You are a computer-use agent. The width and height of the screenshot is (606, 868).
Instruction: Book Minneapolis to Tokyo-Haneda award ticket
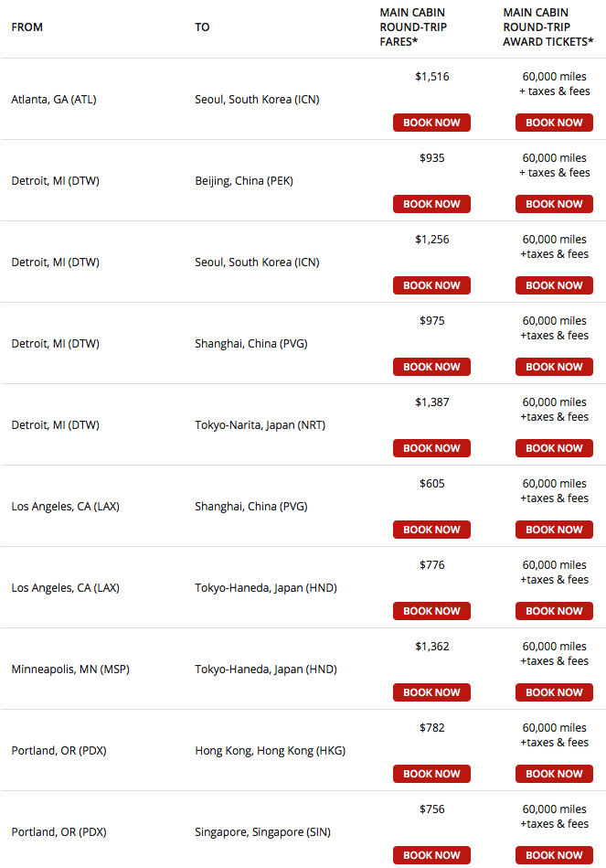pyautogui.click(x=554, y=692)
